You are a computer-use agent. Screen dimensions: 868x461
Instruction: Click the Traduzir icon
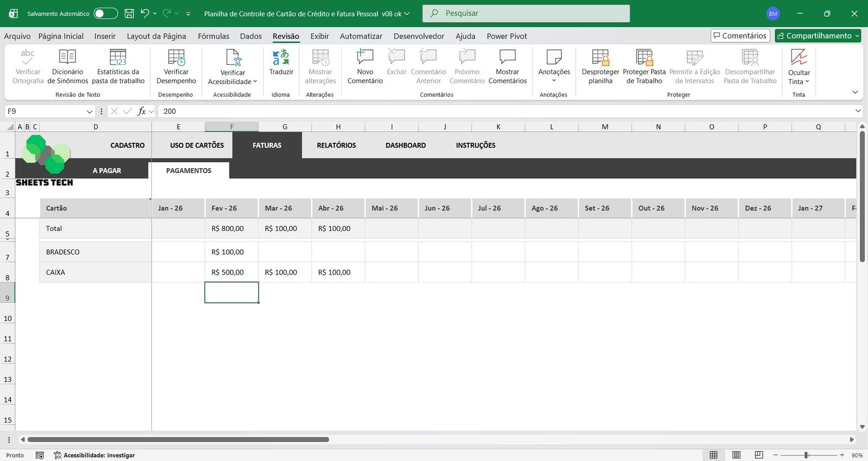click(281, 57)
